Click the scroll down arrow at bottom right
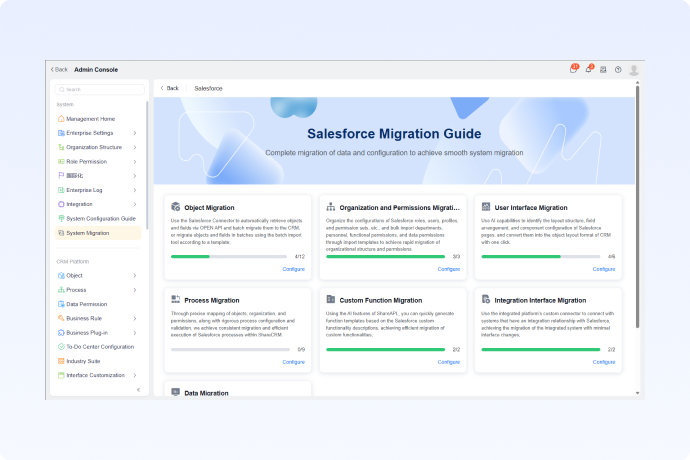 (x=637, y=393)
